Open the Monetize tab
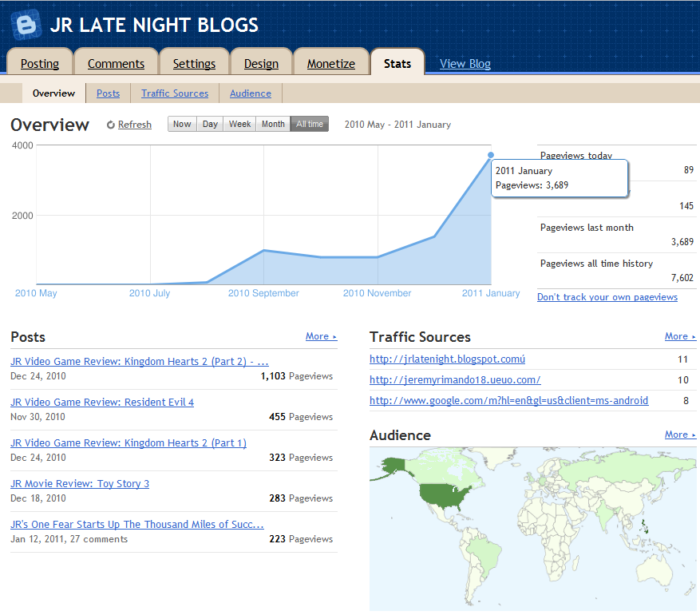Viewport: 700px width, 615px height. 330,63
